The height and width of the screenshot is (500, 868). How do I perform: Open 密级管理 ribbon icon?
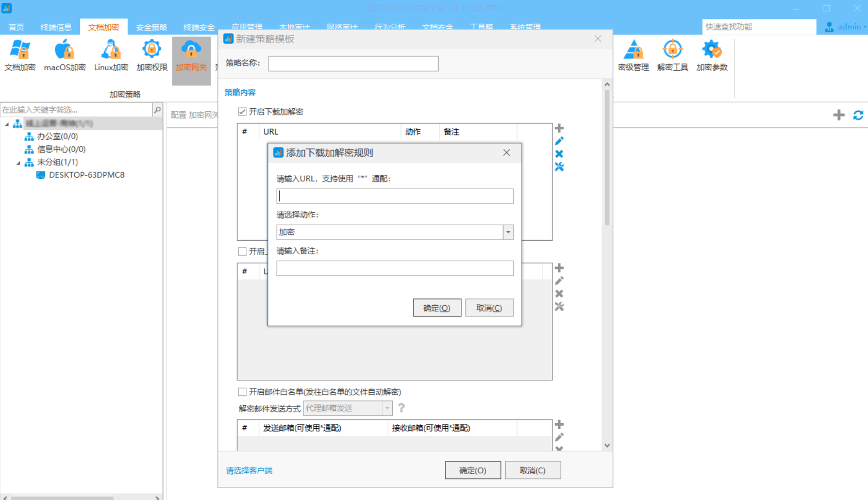(x=633, y=55)
